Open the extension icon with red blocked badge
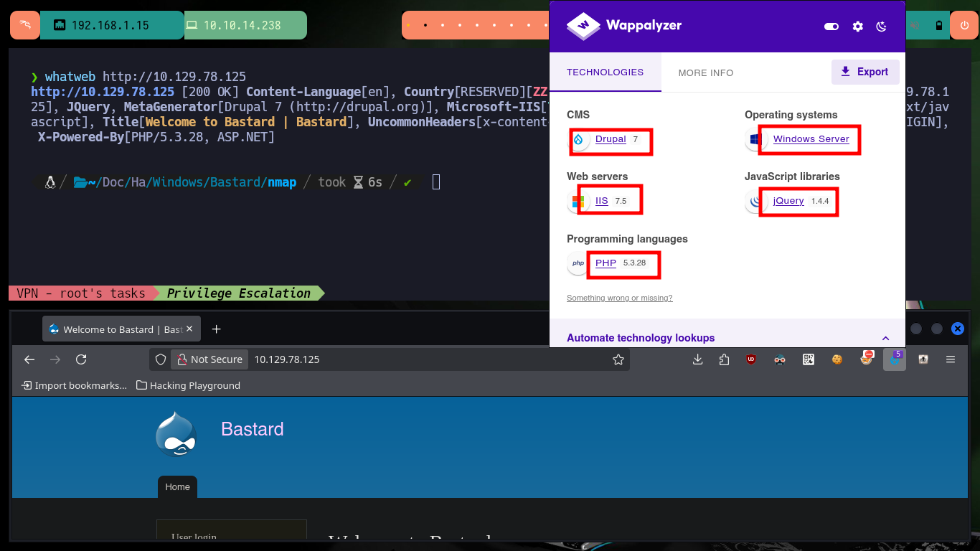 point(867,358)
